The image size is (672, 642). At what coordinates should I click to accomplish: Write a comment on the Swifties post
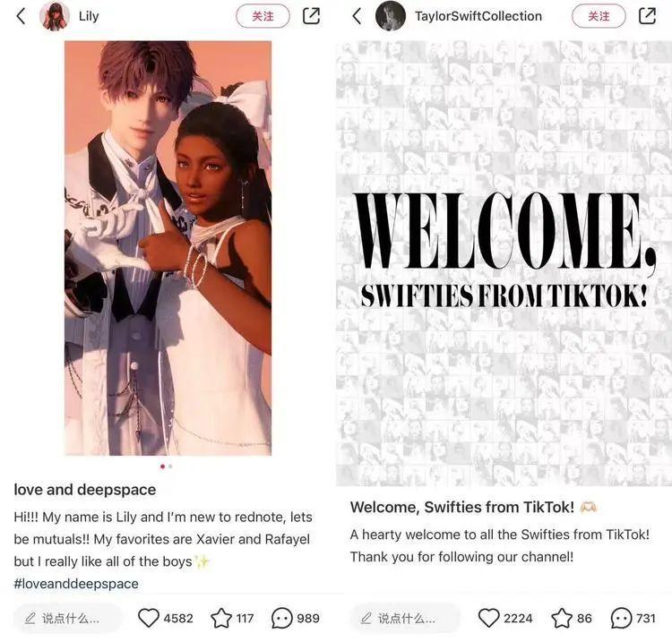[403, 618]
